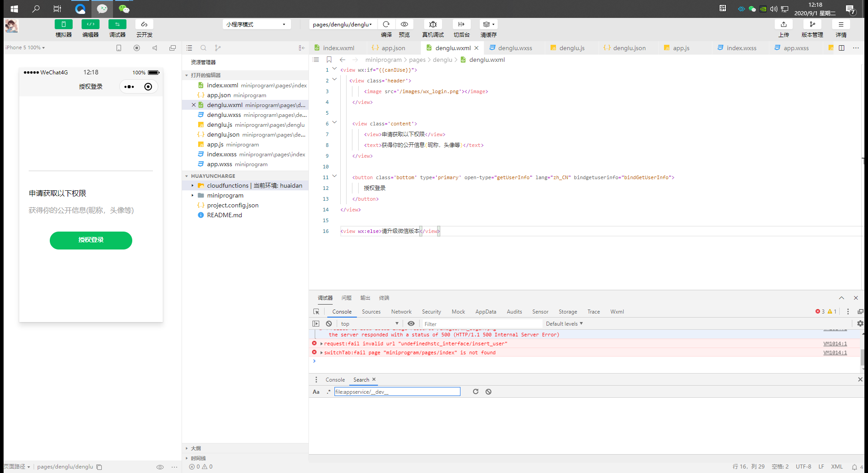The height and width of the screenshot is (473, 868).
Task: Click the search query input field
Action: tap(397, 392)
